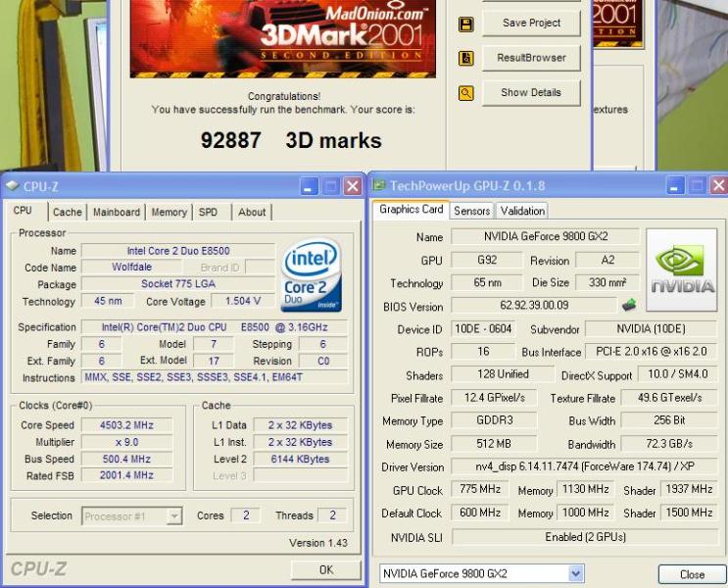This screenshot has height=588, width=728.
Task: Open the Processor #1 selection dropdown
Action: (132, 516)
